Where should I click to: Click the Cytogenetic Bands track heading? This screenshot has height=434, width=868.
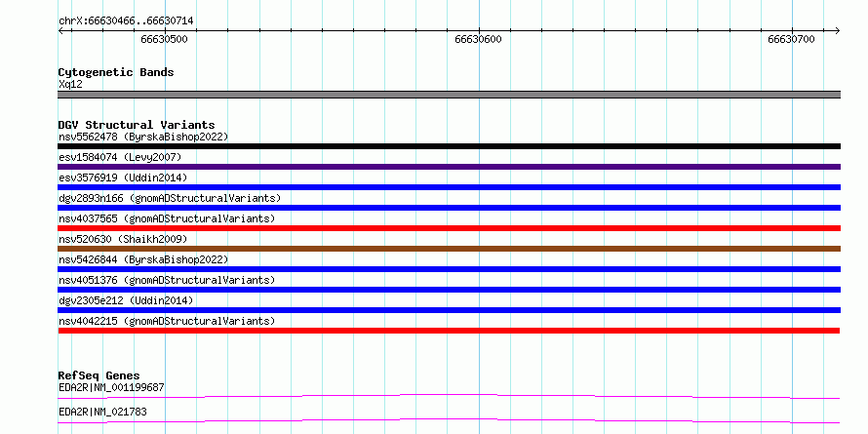[x=116, y=72]
